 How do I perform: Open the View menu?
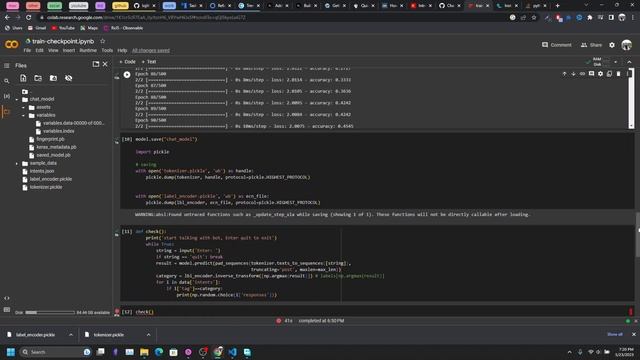(53, 50)
